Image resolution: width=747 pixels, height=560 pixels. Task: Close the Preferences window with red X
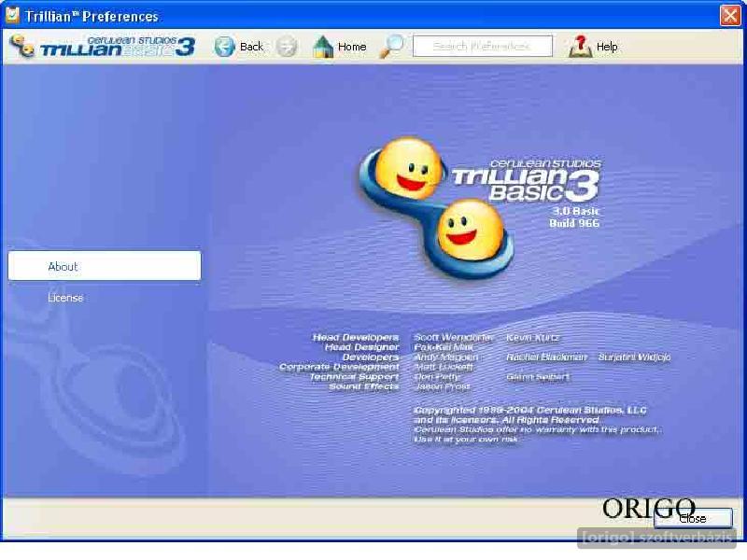(x=730, y=16)
